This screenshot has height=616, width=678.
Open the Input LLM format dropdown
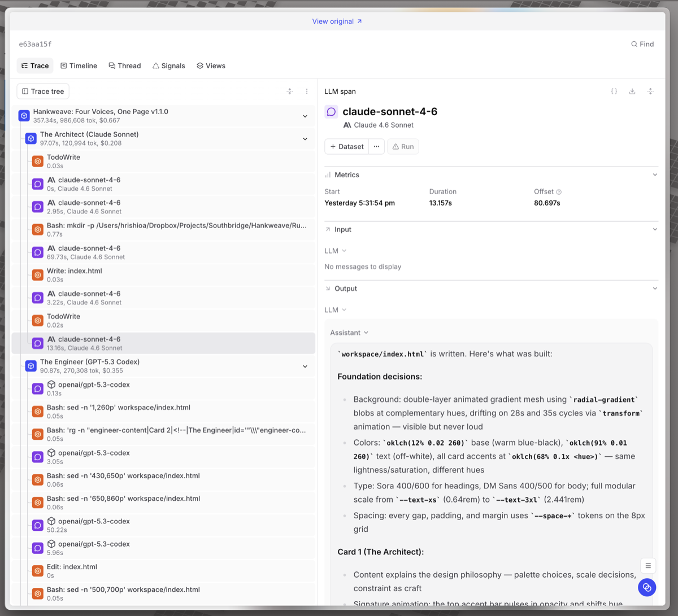336,251
